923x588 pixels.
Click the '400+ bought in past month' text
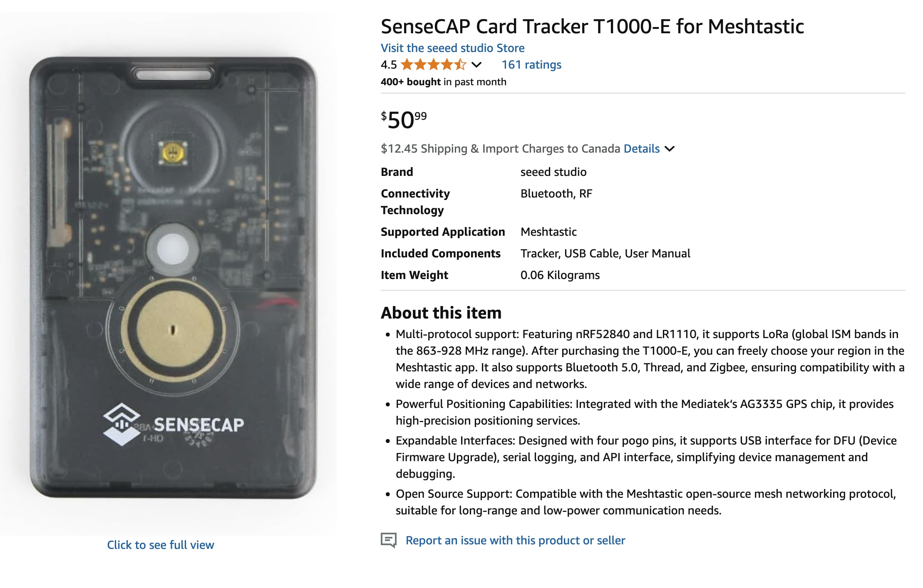443,82
